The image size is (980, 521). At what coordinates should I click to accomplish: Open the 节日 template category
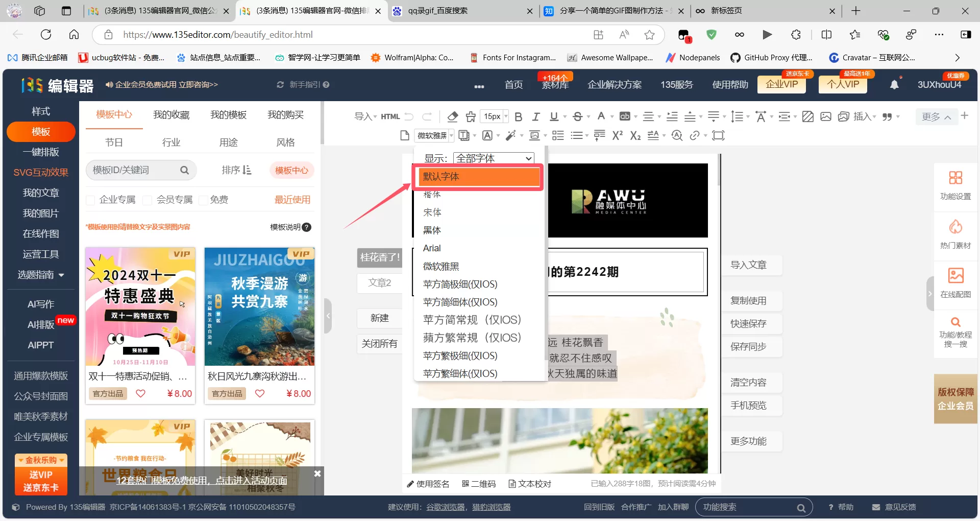(114, 142)
